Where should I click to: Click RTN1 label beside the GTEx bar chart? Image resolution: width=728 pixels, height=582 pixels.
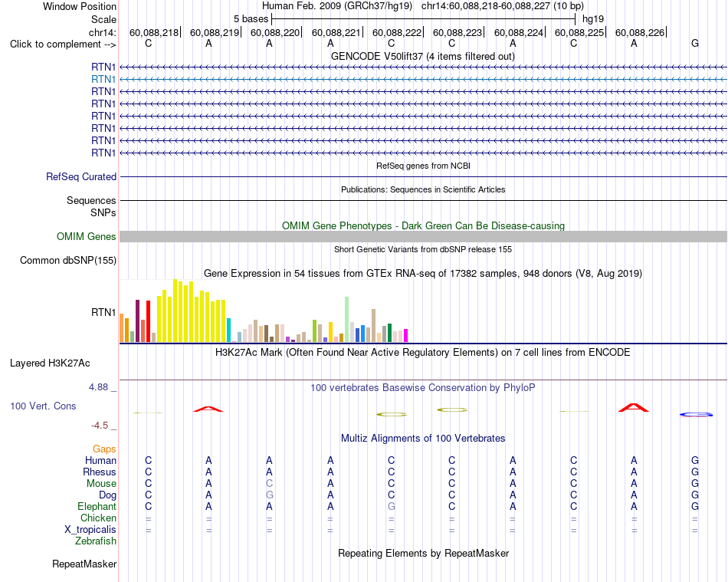[x=103, y=312]
